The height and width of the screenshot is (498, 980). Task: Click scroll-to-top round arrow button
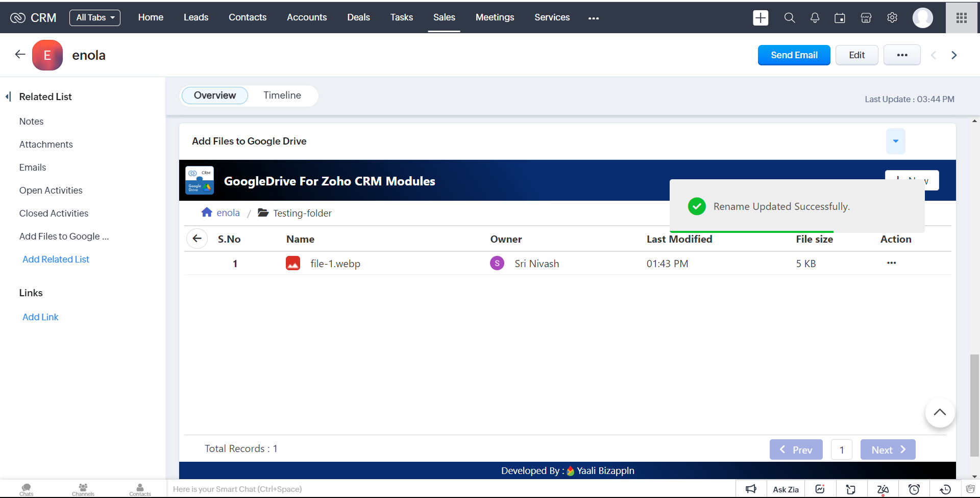pos(940,413)
